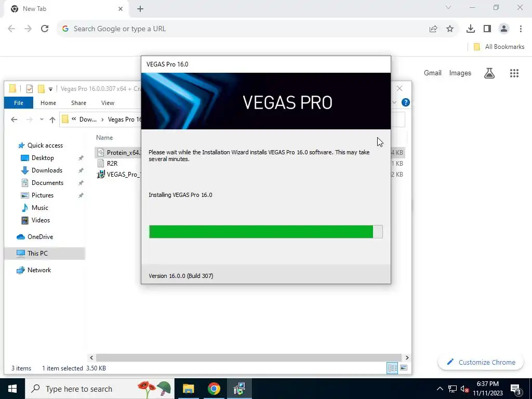Open Chrome three-dot menu
This screenshot has height=399, width=532.
(x=521, y=29)
